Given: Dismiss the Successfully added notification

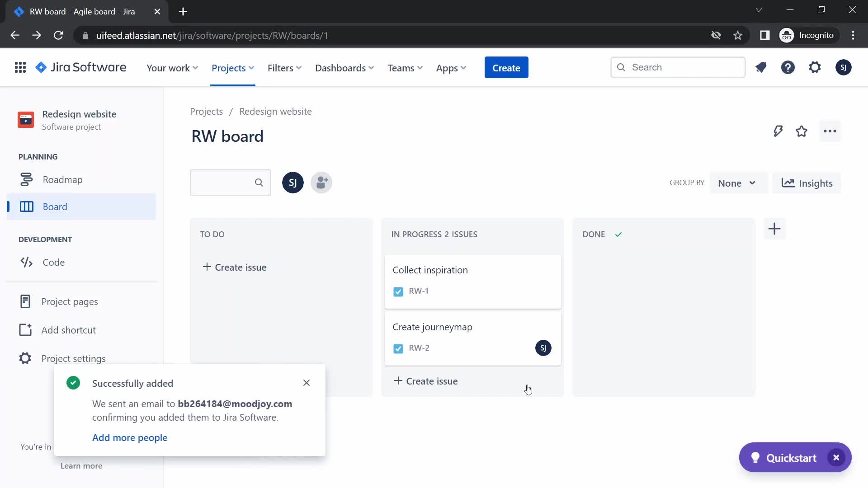Looking at the screenshot, I should pos(307,383).
